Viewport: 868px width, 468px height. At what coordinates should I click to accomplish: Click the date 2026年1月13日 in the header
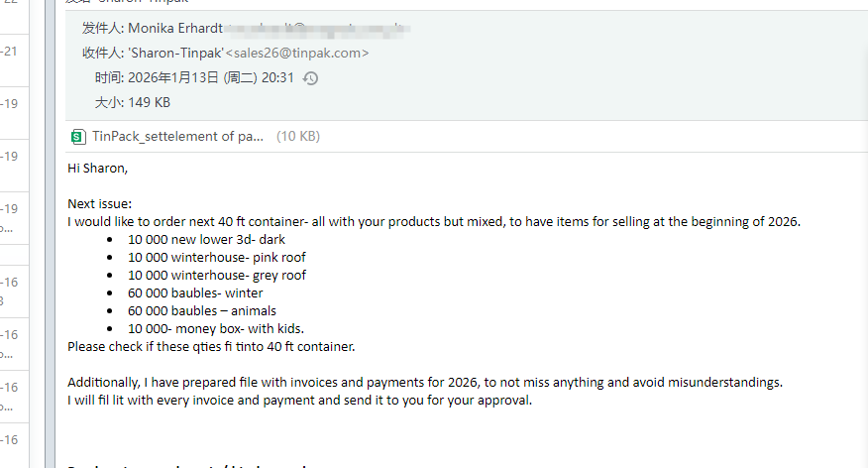171,78
